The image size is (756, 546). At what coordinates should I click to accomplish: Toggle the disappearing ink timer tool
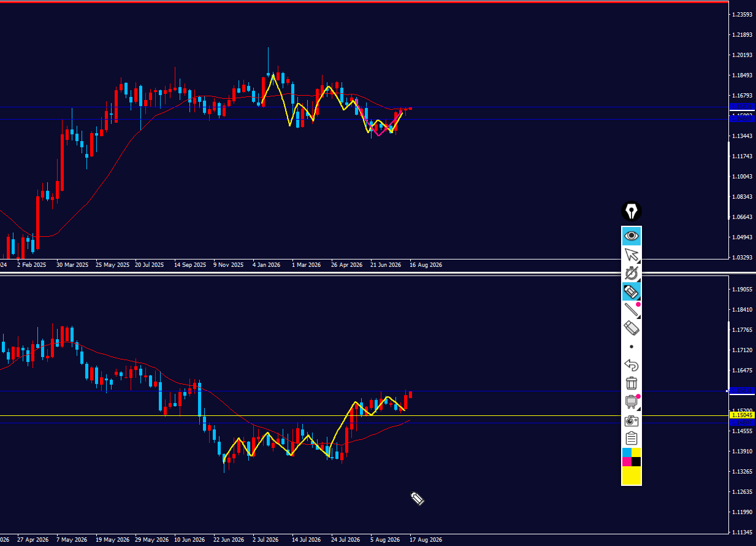[x=632, y=273]
